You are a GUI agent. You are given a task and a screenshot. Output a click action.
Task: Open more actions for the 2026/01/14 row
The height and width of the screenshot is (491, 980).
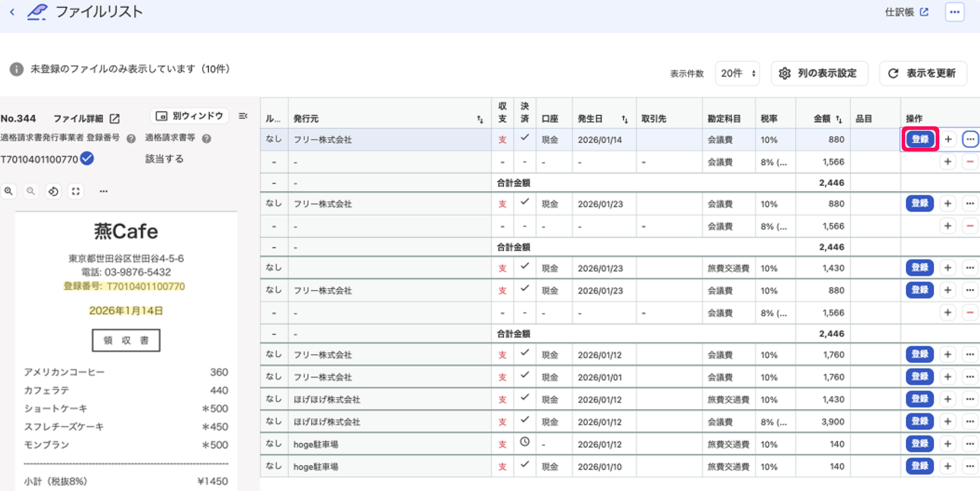[x=970, y=139]
